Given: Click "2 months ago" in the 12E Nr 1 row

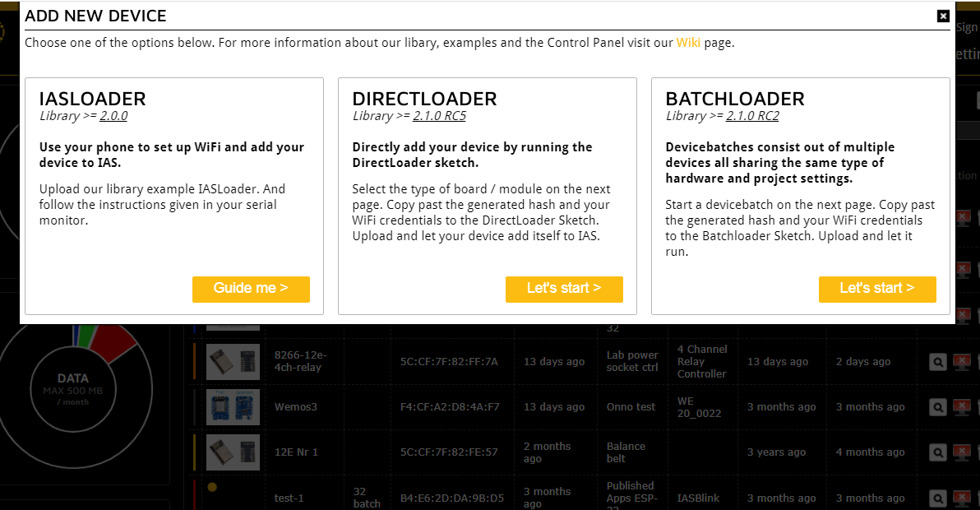Looking at the screenshot, I should [547, 452].
